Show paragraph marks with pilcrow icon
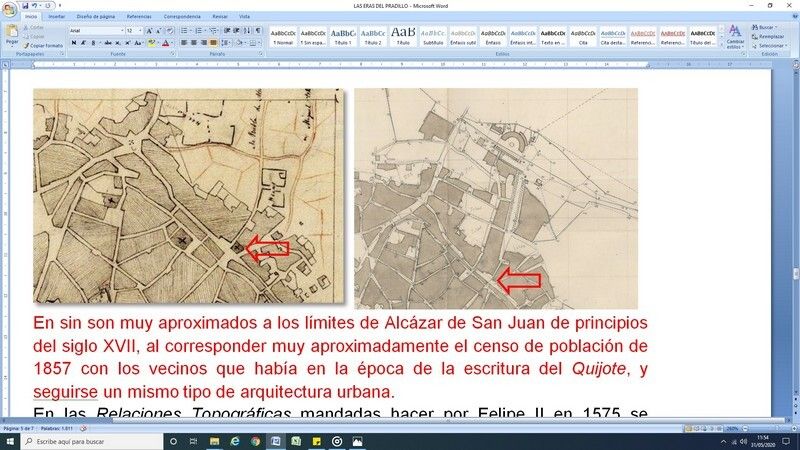The image size is (800, 450). pos(259,31)
